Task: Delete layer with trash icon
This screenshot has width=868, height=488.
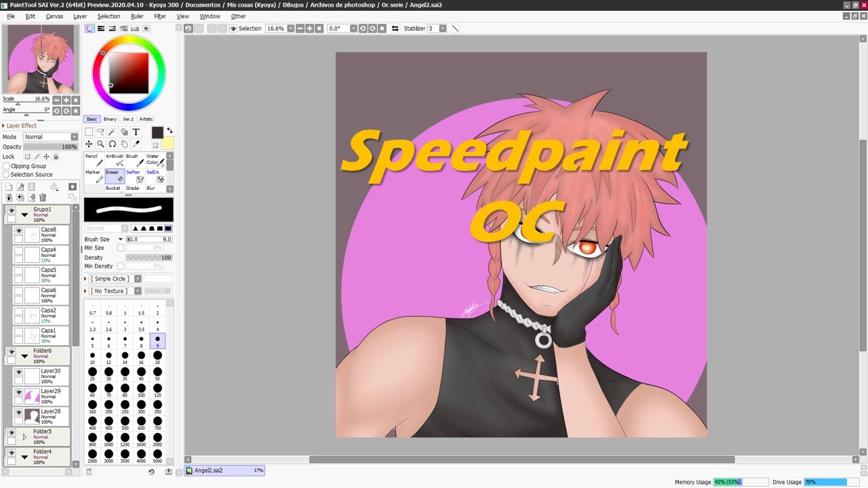Action: [x=43, y=197]
